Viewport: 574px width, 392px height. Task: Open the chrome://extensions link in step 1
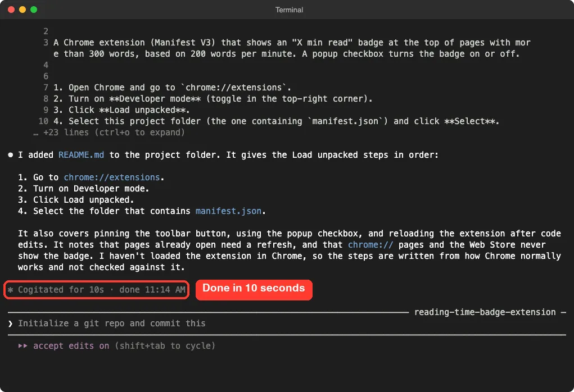112,177
